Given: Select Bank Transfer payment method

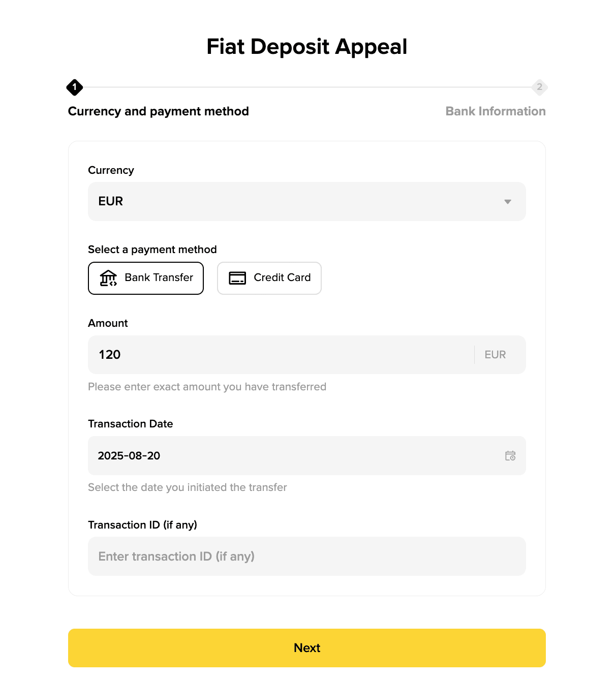Looking at the screenshot, I should pyautogui.click(x=146, y=278).
